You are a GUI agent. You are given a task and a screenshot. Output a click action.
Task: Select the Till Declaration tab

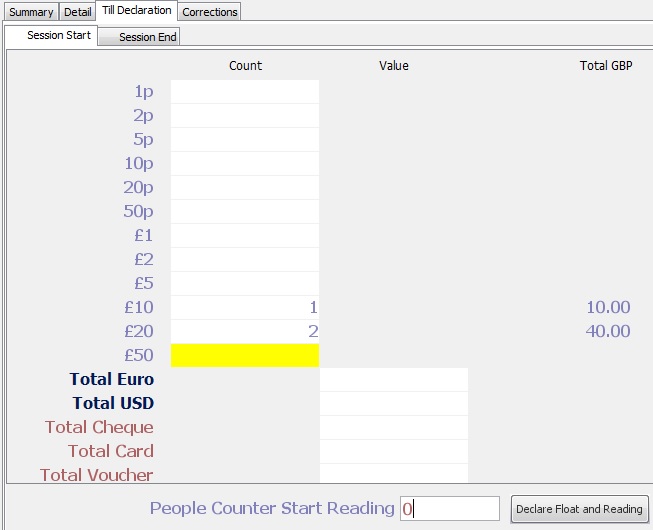(x=137, y=10)
